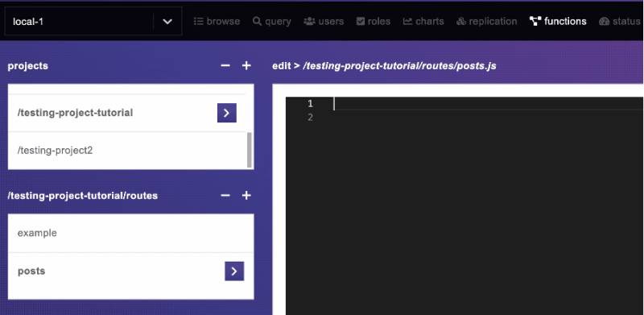Open the roles tab
Image resolution: width=644 pixels, height=315 pixels.
click(x=374, y=22)
